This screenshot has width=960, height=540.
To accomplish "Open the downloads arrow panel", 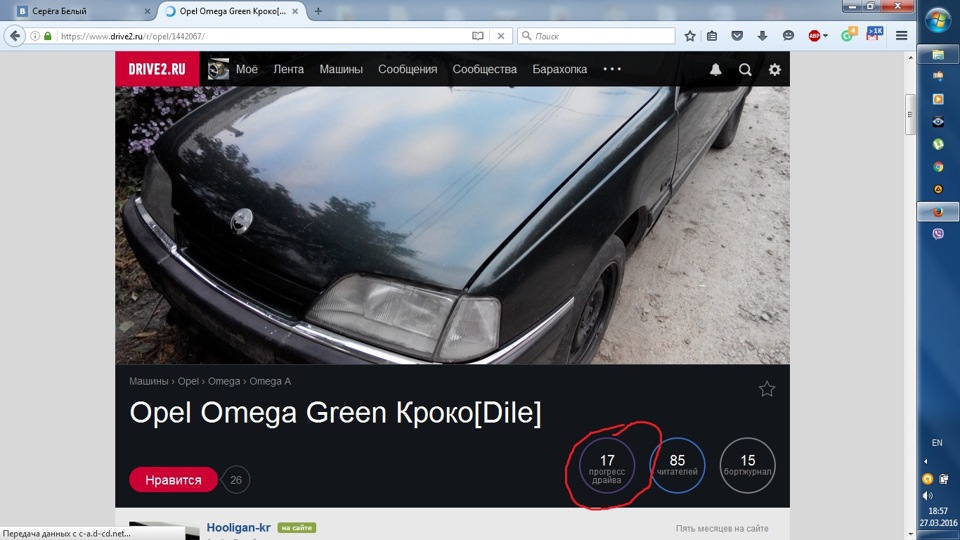I will 762,36.
